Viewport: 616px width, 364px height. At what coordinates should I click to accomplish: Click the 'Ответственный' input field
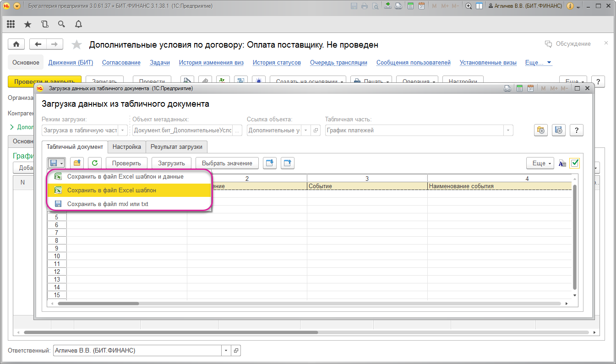click(137, 351)
